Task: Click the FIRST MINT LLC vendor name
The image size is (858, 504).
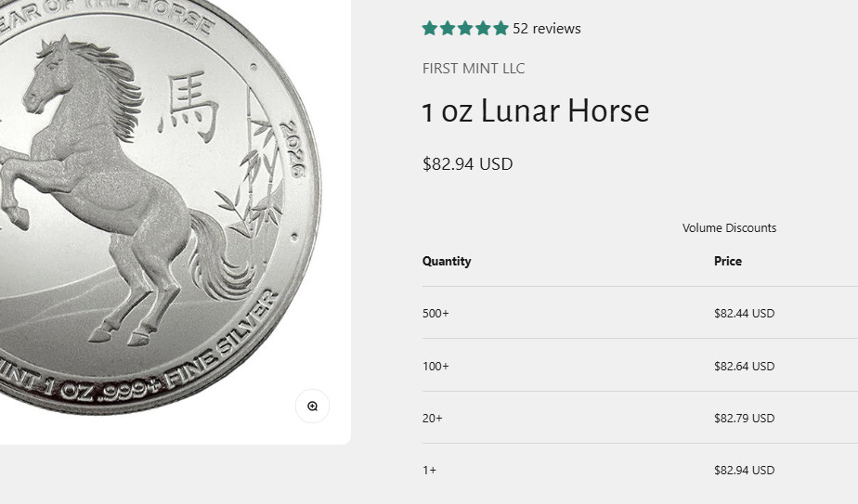Action: click(x=474, y=69)
